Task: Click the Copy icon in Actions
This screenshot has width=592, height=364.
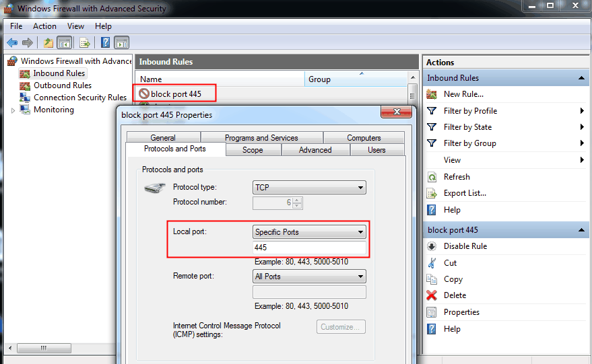Action: point(432,279)
